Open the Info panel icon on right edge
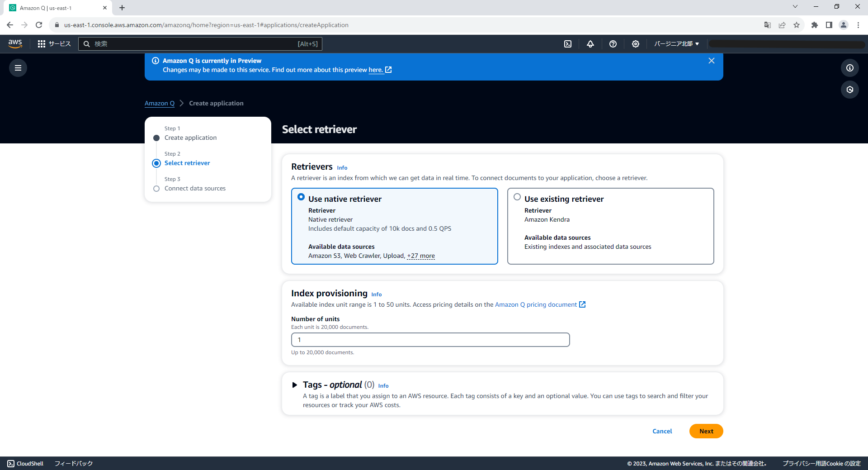Screen dimensions: 868x470 tap(849, 68)
